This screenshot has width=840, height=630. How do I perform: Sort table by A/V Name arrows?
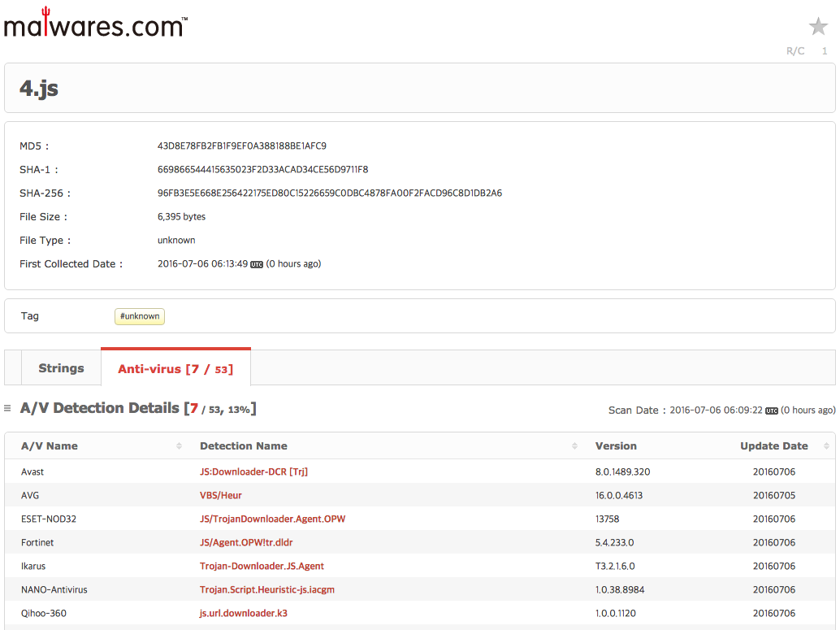coord(179,446)
